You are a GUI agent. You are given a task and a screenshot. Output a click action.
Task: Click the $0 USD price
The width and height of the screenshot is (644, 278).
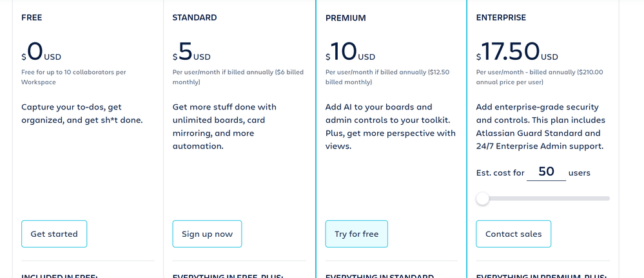tap(41, 53)
